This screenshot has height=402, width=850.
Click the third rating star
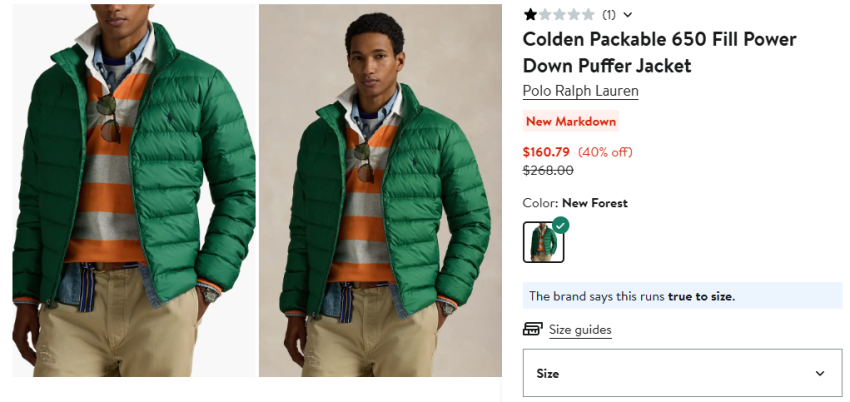click(x=559, y=15)
